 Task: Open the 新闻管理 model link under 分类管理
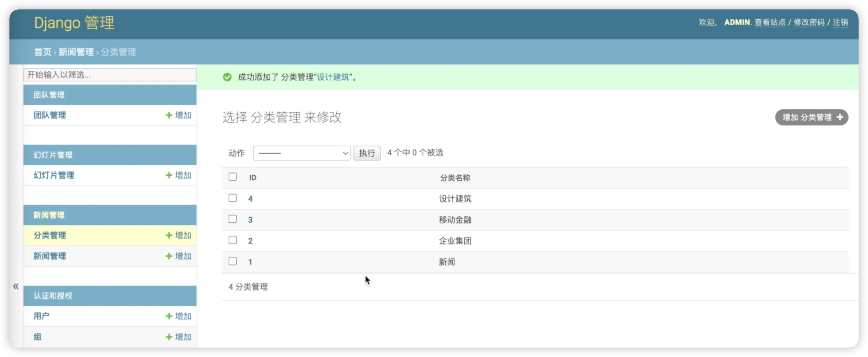(50, 256)
